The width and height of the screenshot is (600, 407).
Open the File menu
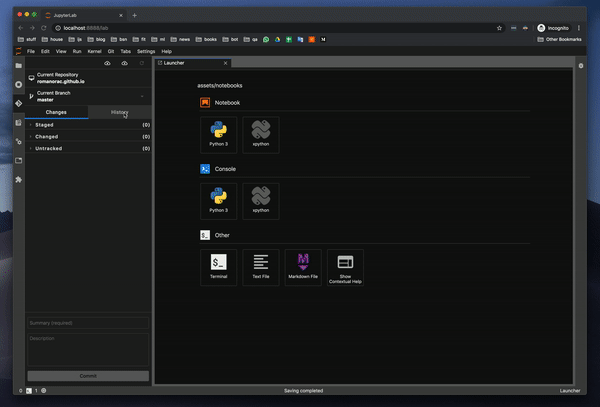pos(31,51)
